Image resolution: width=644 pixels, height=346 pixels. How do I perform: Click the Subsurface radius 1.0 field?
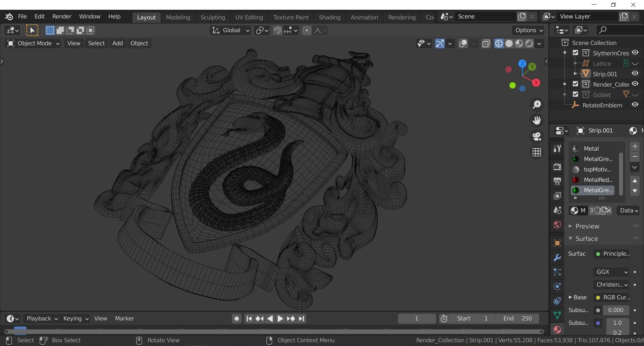617,323
